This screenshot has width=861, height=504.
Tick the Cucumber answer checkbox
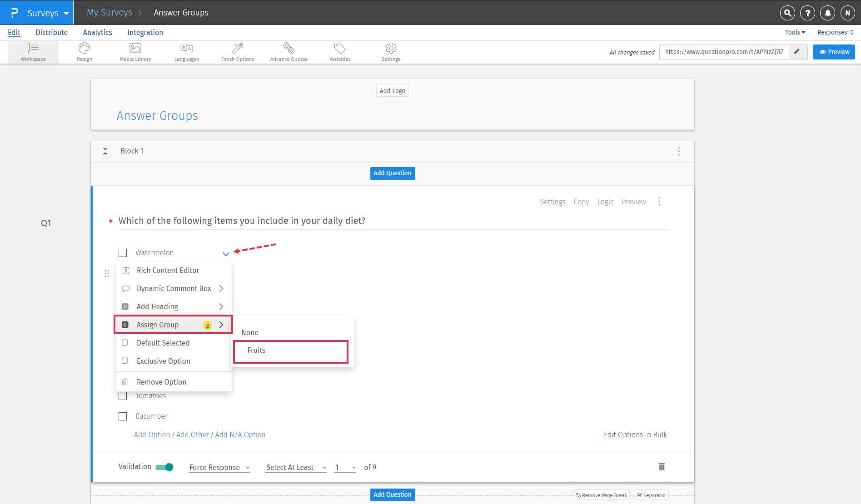tap(123, 416)
